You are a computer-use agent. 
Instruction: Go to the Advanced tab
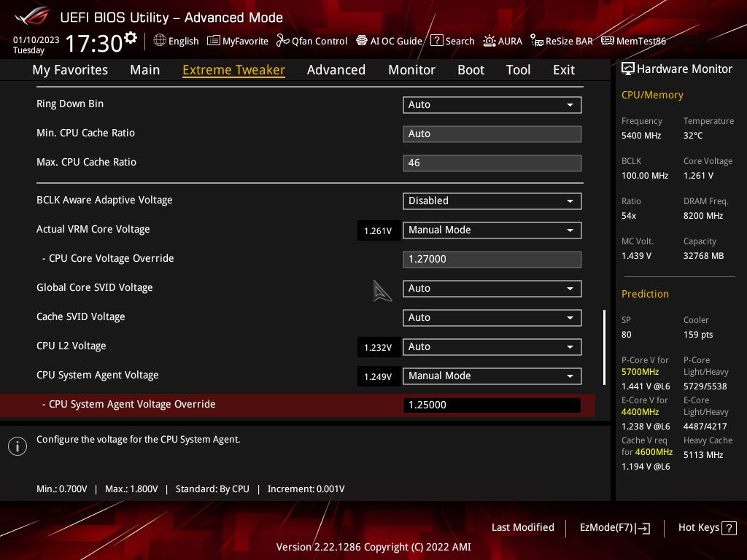pyautogui.click(x=336, y=70)
